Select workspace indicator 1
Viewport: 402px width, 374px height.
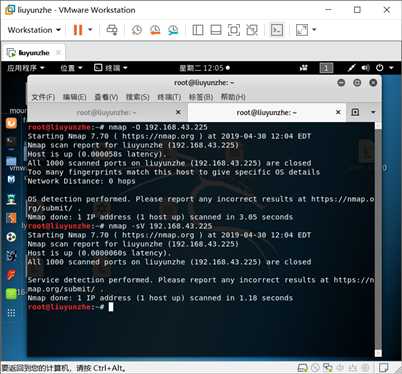click(x=326, y=68)
